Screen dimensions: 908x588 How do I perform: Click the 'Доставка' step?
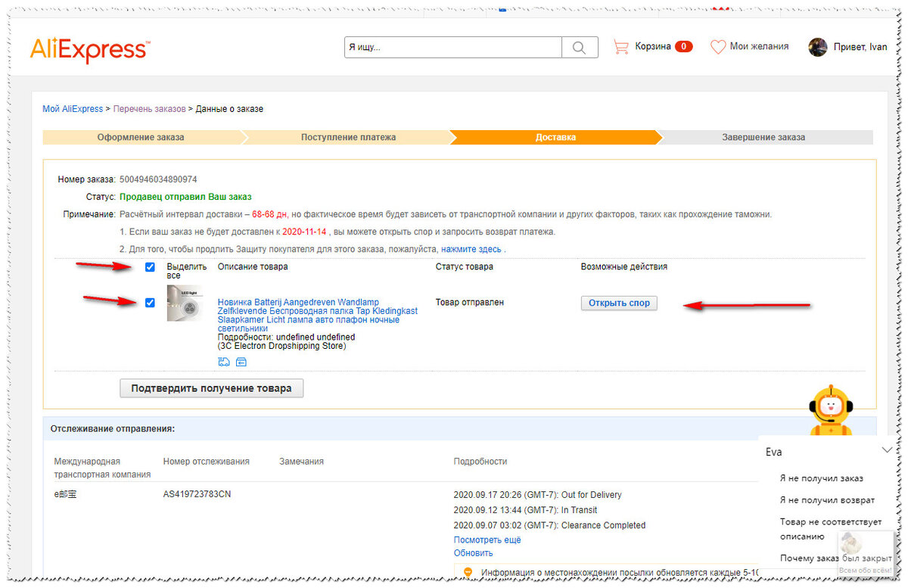(555, 138)
